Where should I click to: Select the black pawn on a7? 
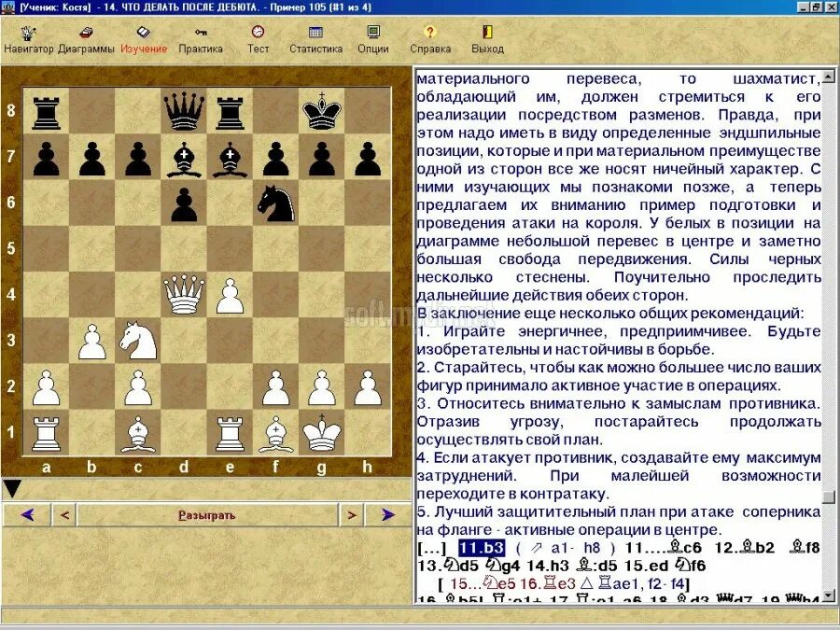pyautogui.click(x=46, y=158)
